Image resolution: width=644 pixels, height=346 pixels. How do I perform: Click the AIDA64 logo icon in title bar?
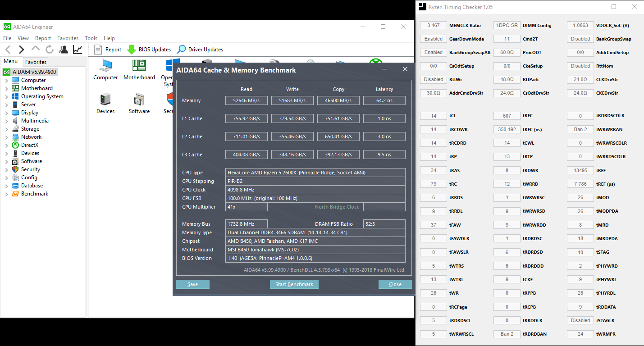(7, 27)
